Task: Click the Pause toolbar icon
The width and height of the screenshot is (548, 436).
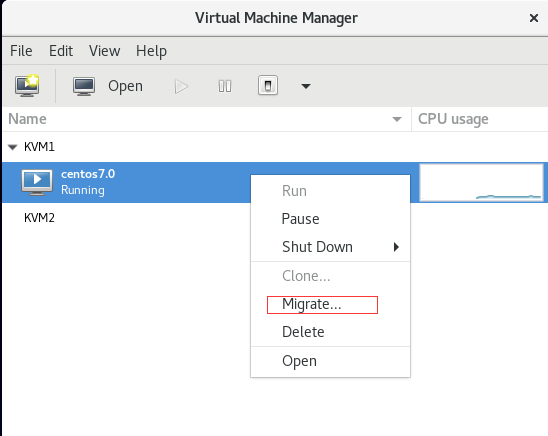Action: pos(225,86)
